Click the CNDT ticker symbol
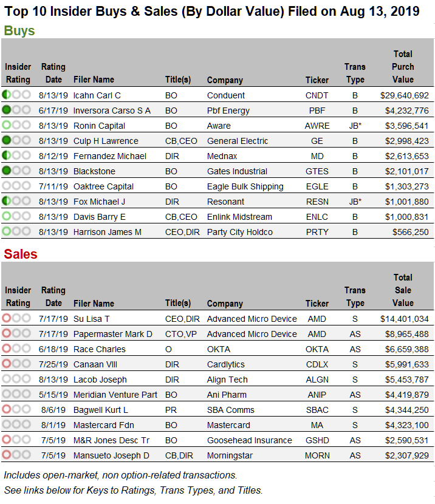The width and height of the screenshot is (435, 504). pos(317,95)
